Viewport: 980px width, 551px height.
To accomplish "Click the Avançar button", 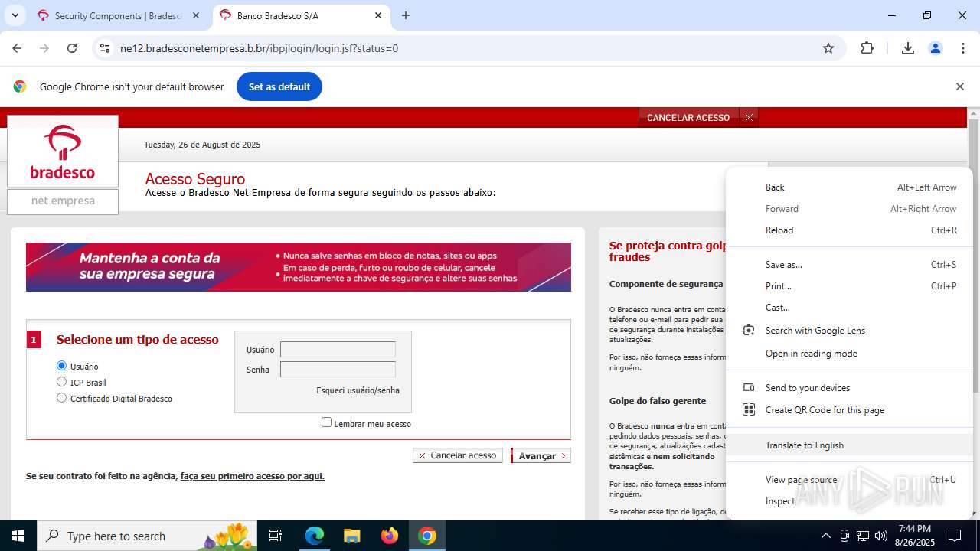I will coord(541,455).
